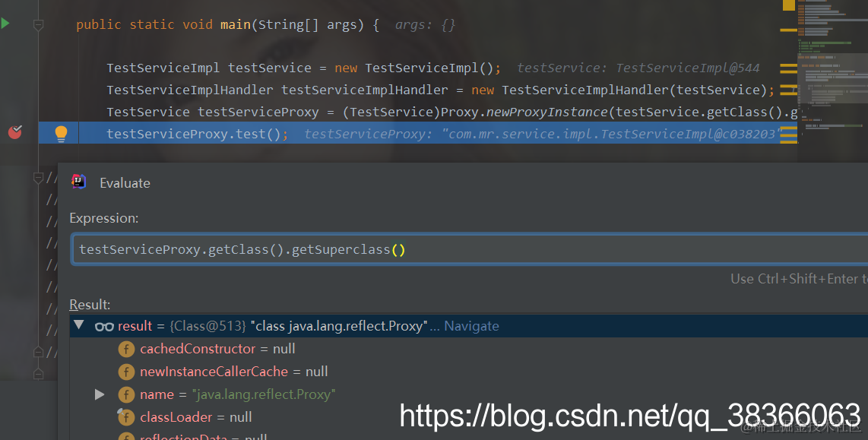Click the TestServiceImplHandler constructor call
Image resolution: width=868 pixels, height=440 pixels.
click(x=635, y=90)
